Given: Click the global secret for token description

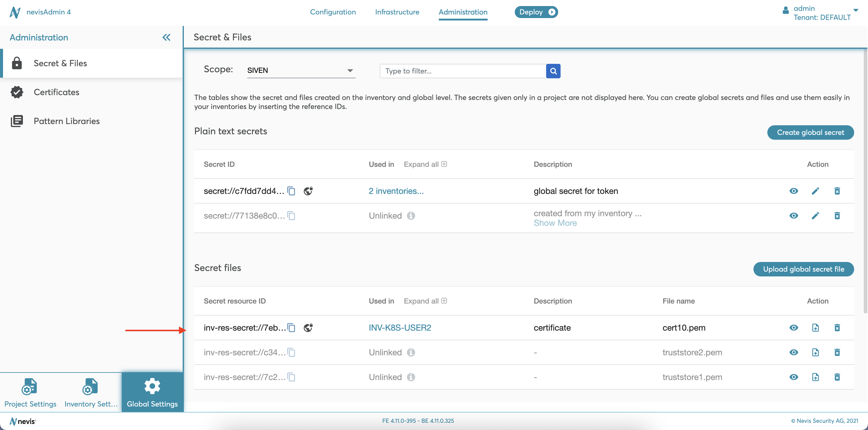Looking at the screenshot, I should click(x=576, y=191).
